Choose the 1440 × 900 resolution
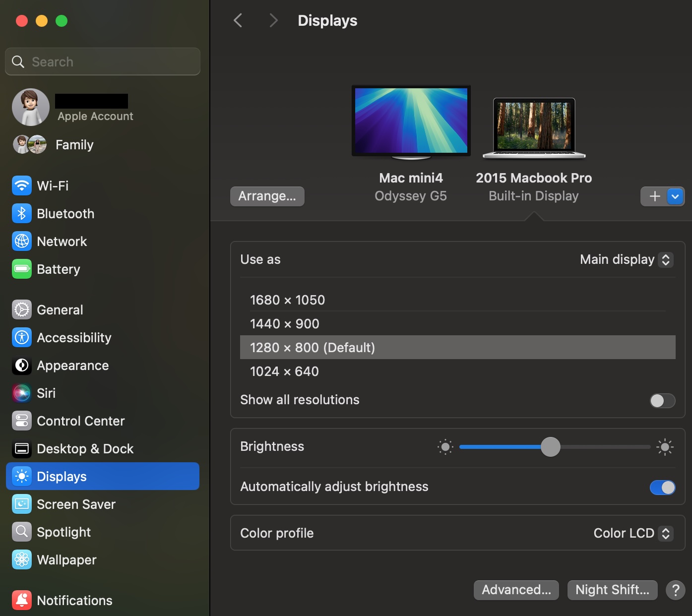The width and height of the screenshot is (692, 616). 457,324
